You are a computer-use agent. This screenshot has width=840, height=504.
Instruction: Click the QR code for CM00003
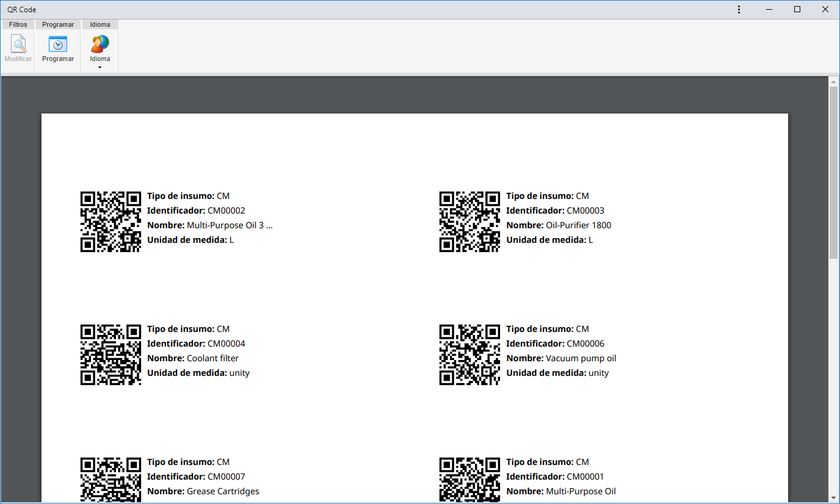469,221
